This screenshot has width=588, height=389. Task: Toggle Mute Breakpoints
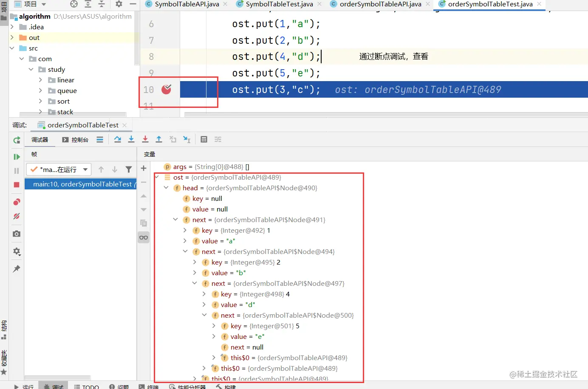click(17, 216)
